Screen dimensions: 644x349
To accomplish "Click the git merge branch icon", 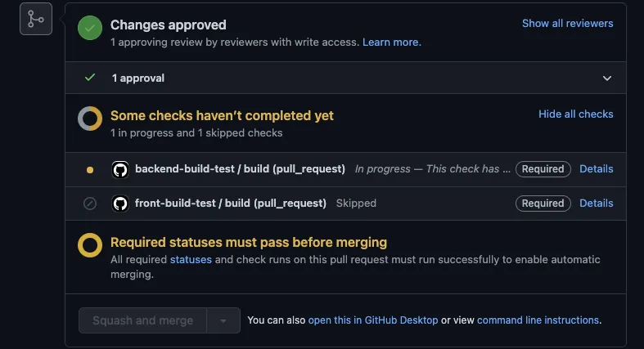I will click(36, 19).
